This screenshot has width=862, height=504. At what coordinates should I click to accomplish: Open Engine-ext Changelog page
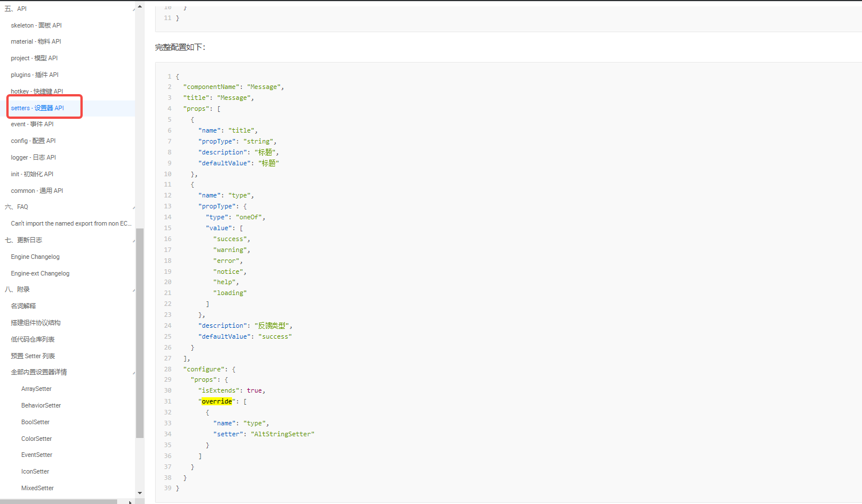click(x=40, y=273)
